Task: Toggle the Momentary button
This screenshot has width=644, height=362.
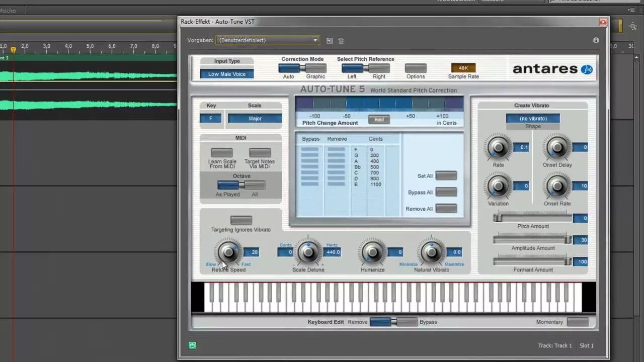Action: [x=577, y=322]
